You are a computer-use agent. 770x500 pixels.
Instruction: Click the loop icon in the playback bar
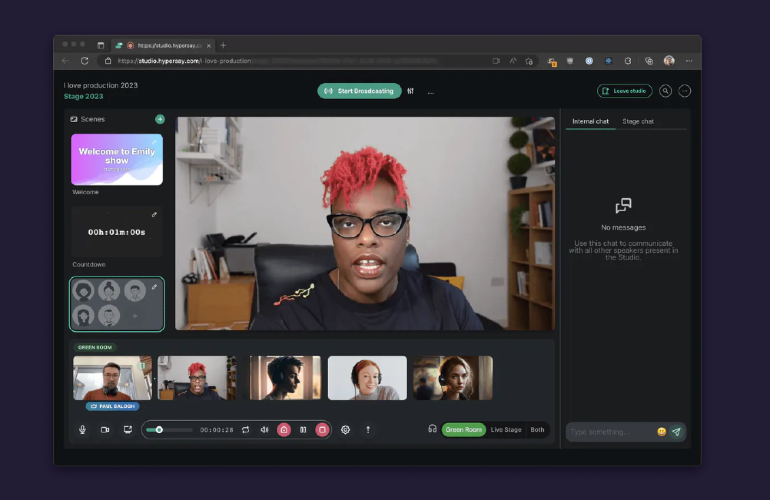point(246,430)
